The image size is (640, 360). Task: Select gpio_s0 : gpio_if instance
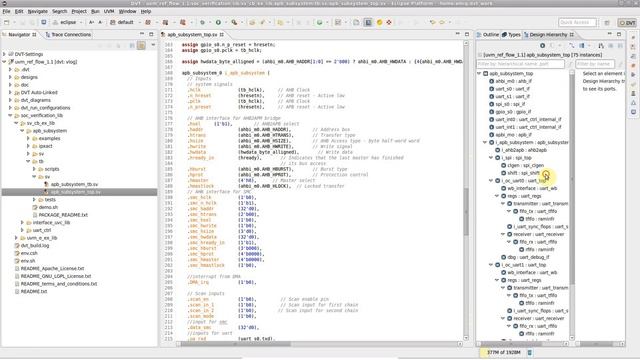513,112
